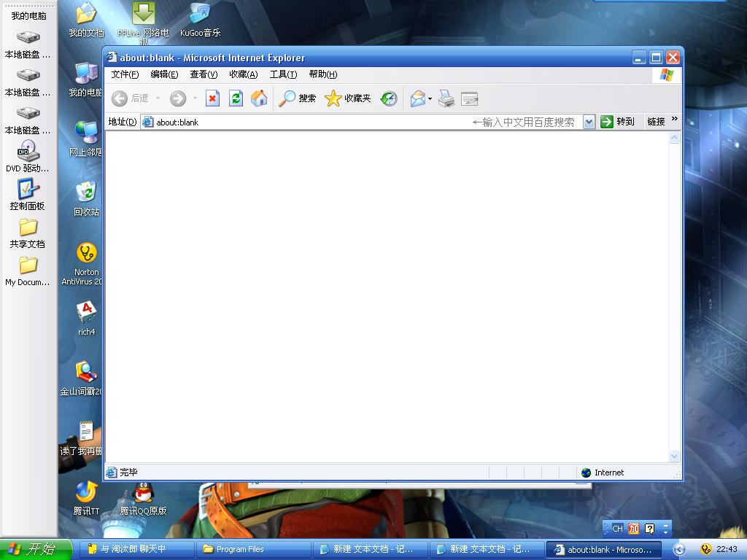This screenshot has height=560, width=747.
Task: Click the Edit page toolbar icon
Action: coord(470,98)
